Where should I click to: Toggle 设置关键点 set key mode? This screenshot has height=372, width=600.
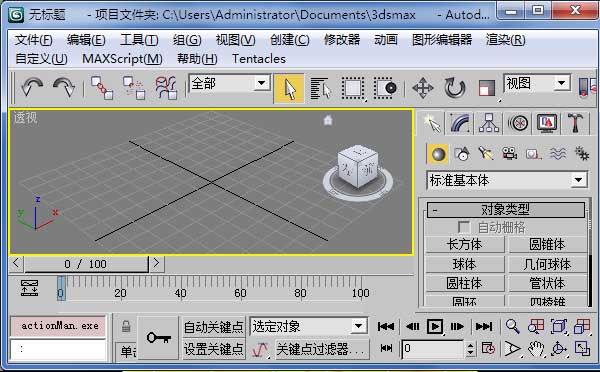(x=214, y=349)
